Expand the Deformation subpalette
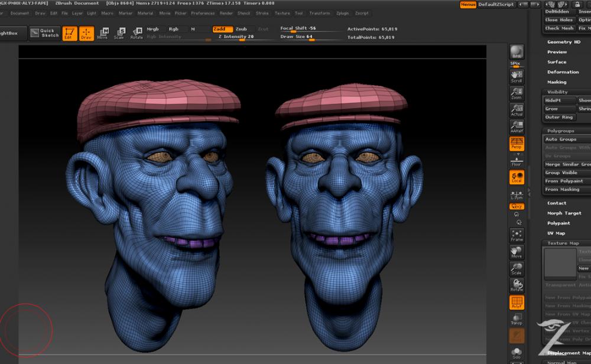The width and height of the screenshot is (591, 364). (x=563, y=72)
